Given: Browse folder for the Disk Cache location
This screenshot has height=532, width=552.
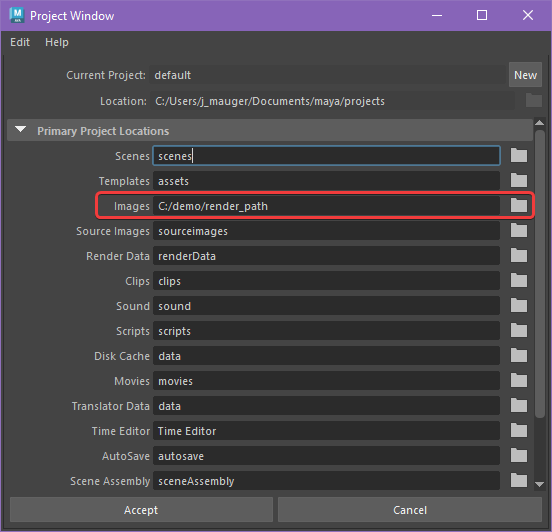Looking at the screenshot, I should pyautogui.click(x=519, y=355).
